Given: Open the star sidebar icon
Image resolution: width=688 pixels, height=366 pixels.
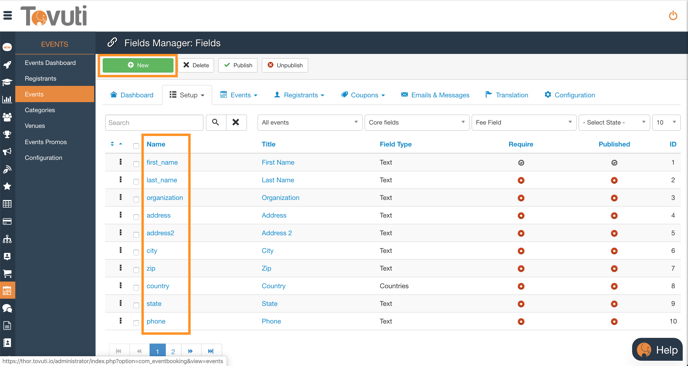Looking at the screenshot, I should [7, 187].
